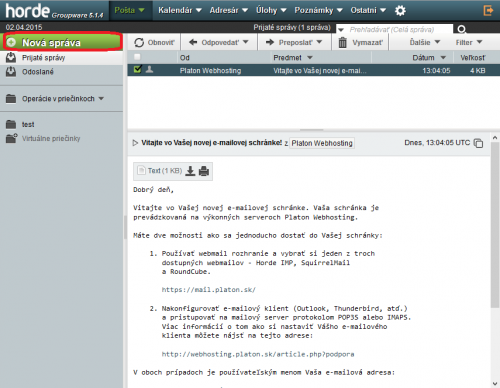The width and height of the screenshot is (500, 388).
Task: Click the logout icon in top bar
Action: coord(488,10)
